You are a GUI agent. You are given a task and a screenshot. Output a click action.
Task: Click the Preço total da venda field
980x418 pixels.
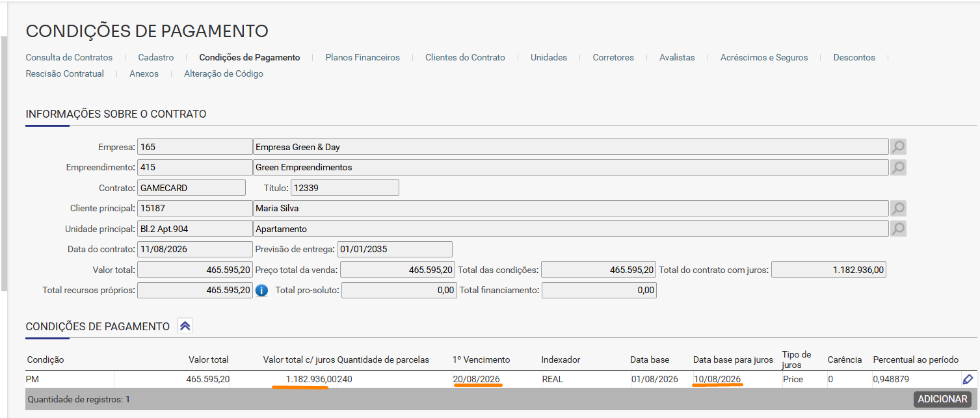pos(398,270)
